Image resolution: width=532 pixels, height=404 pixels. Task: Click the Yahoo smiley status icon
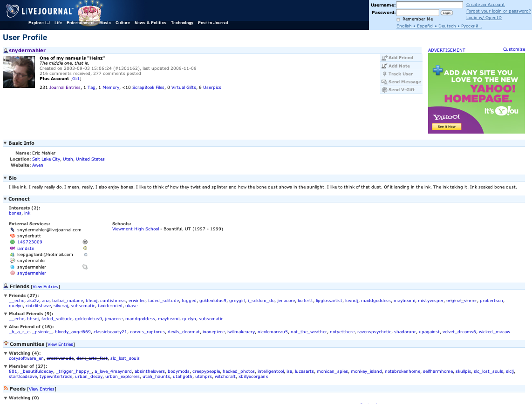click(x=85, y=249)
